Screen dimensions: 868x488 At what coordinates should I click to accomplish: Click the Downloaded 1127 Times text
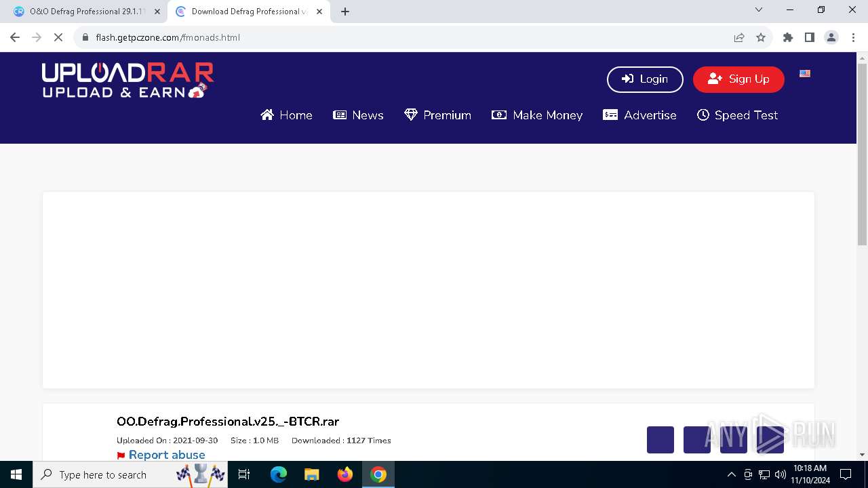click(x=341, y=441)
